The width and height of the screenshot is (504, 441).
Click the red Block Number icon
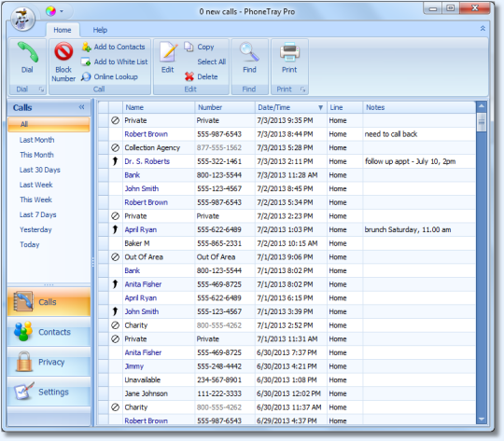[63, 51]
